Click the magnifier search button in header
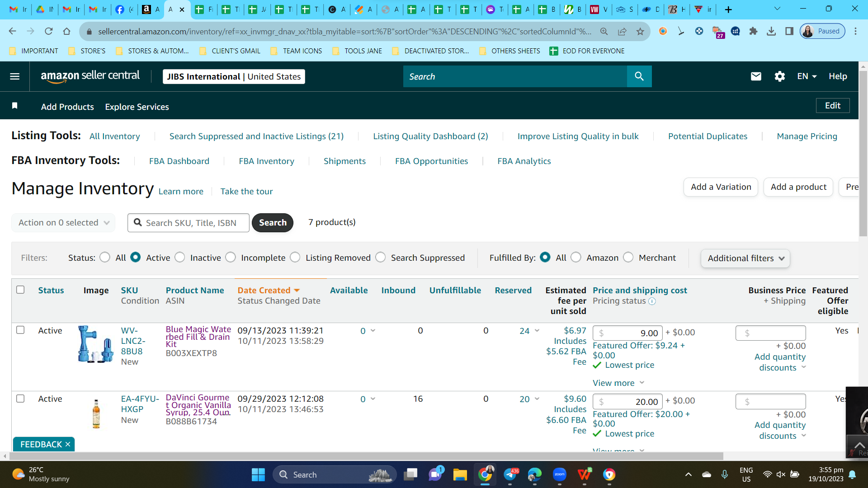Viewport: 868px width, 488px height. 639,76
